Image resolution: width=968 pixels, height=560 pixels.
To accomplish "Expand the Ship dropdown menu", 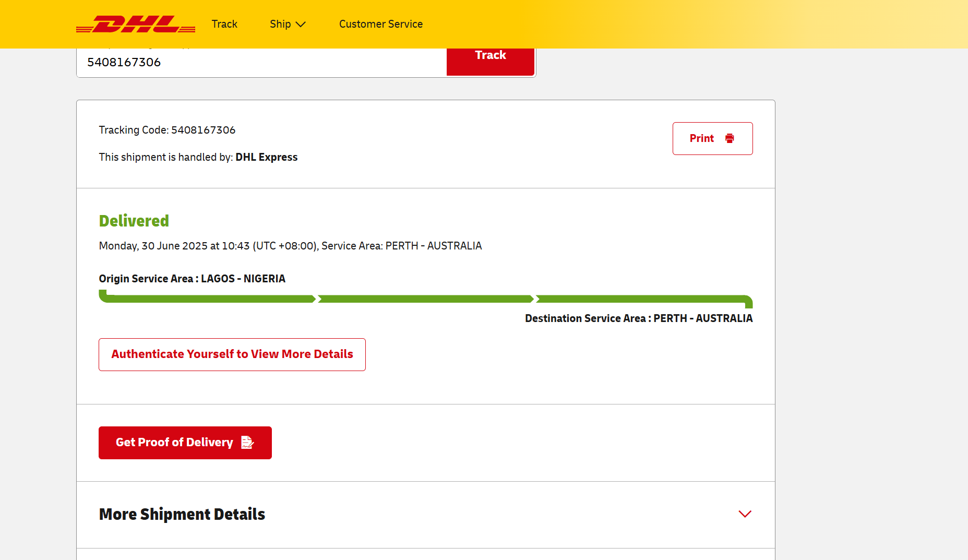I will point(288,24).
